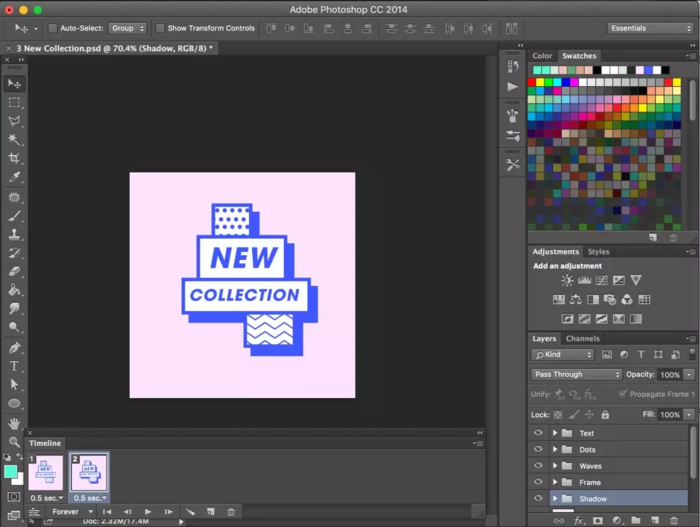700x527 pixels.
Task: Add a Levels adjustment
Action: point(584,280)
